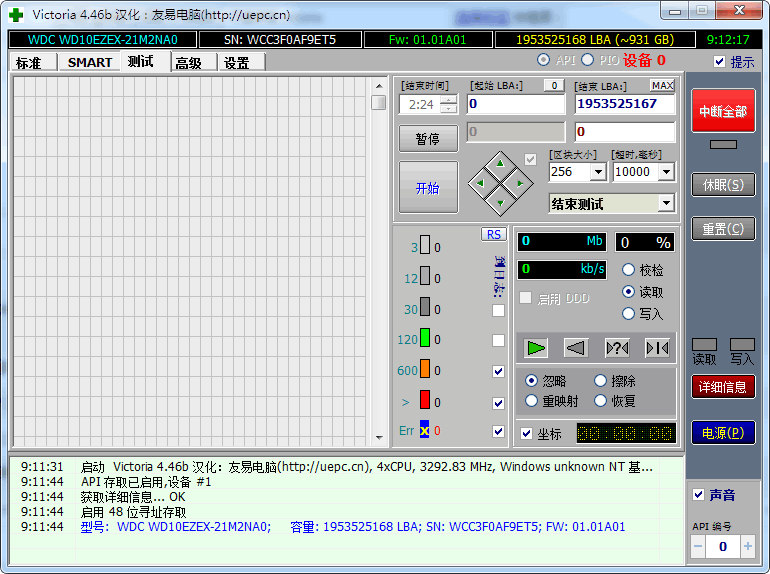Viewport: 770px width, 574px height.
Task: Click the red 0 input field below end LBA
Action: [x=625, y=132]
